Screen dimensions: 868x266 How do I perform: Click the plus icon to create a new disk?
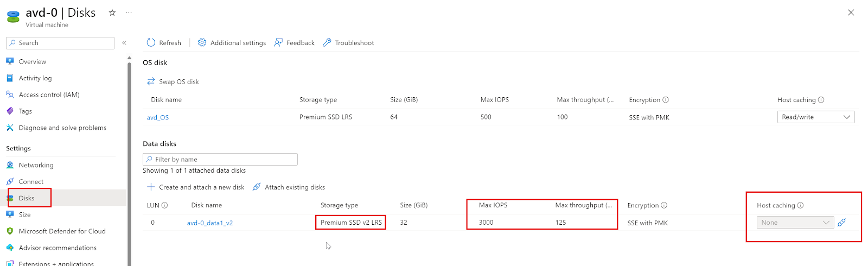pos(151,187)
